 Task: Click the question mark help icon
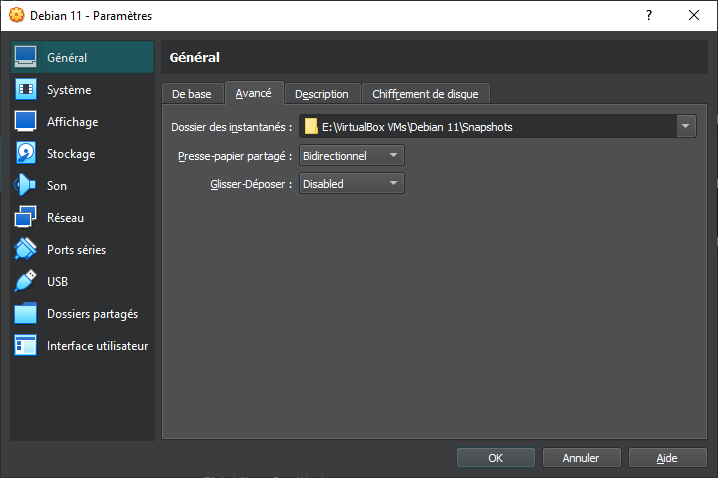tap(649, 15)
